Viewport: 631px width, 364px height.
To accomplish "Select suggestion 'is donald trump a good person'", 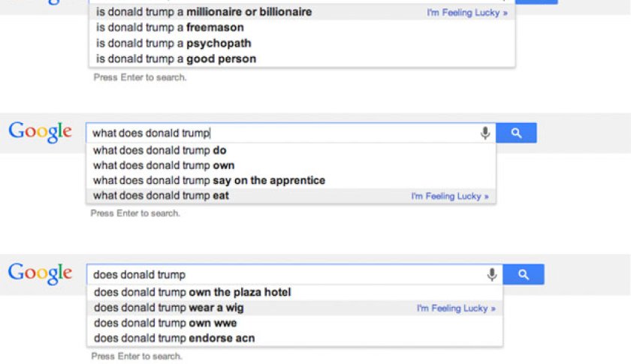I will 176,59.
